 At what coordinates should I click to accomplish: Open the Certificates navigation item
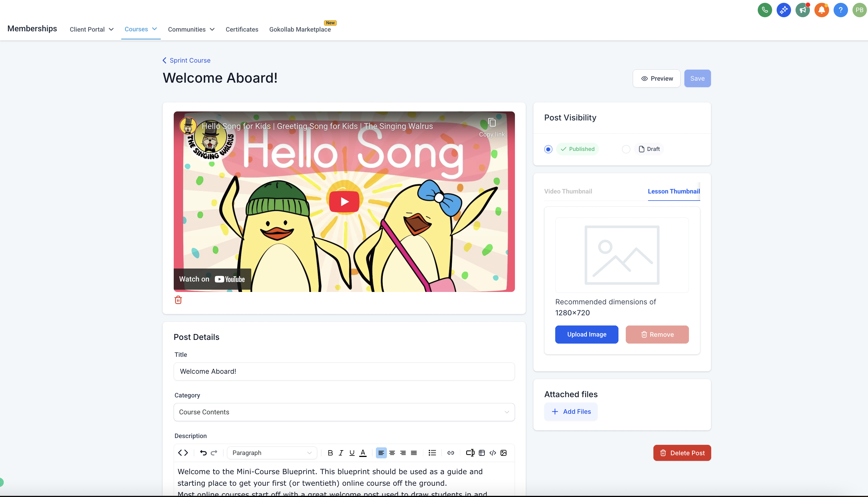[x=242, y=29]
